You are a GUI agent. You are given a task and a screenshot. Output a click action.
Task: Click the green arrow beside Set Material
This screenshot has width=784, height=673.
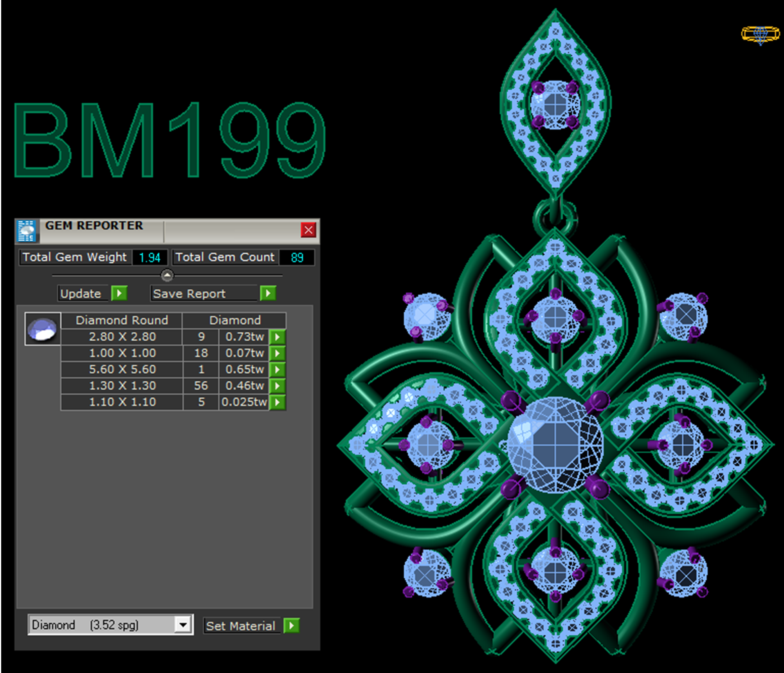(x=292, y=625)
